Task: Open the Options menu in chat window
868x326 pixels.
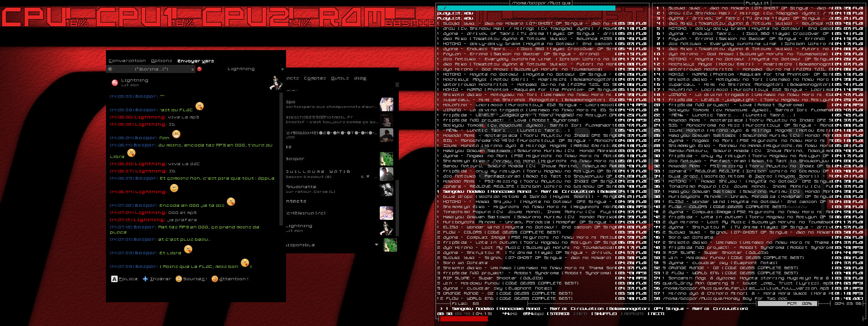Action: point(161,61)
